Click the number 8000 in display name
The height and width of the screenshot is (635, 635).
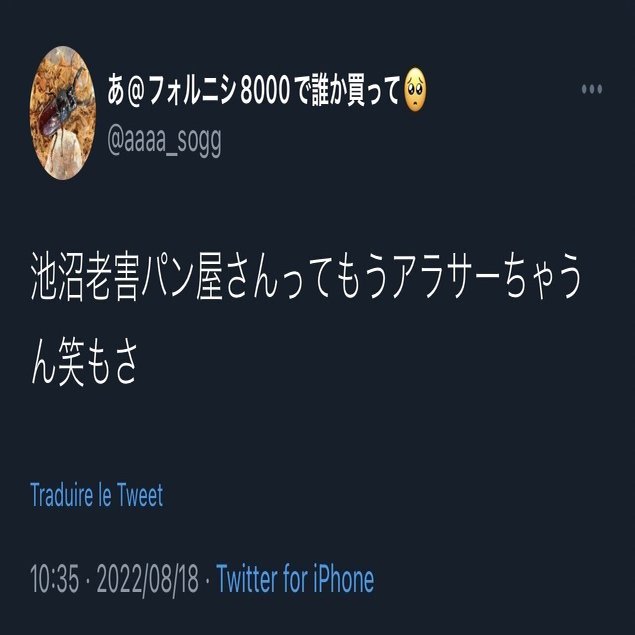265,91
